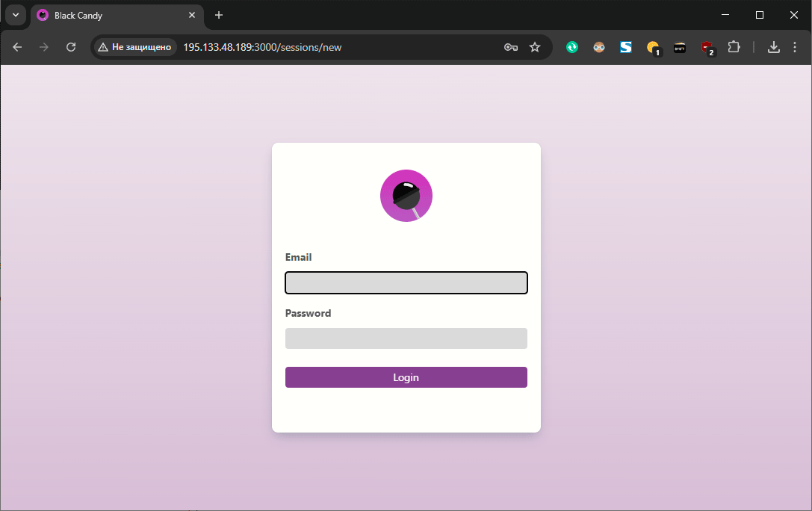
Task: Maximize the browser window
Action: pos(760,15)
